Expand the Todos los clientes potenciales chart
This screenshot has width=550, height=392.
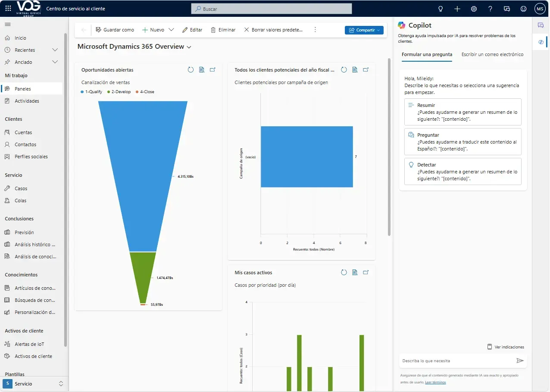pos(366,70)
